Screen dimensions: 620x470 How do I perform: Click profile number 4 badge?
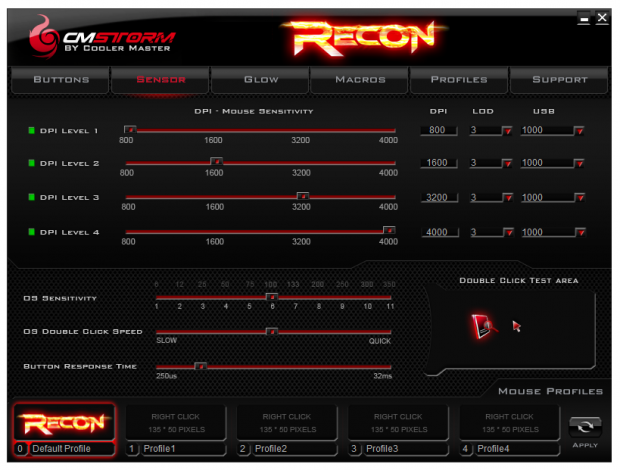coord(465,449)
